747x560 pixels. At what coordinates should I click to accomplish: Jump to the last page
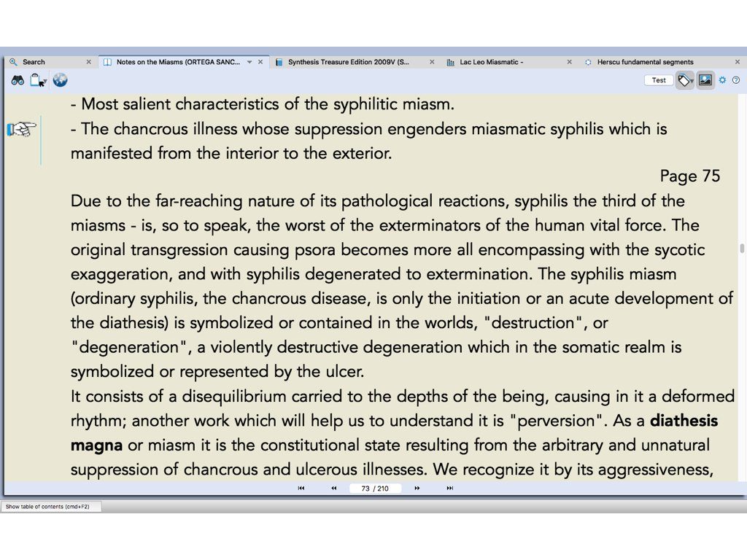click(450, 489)
